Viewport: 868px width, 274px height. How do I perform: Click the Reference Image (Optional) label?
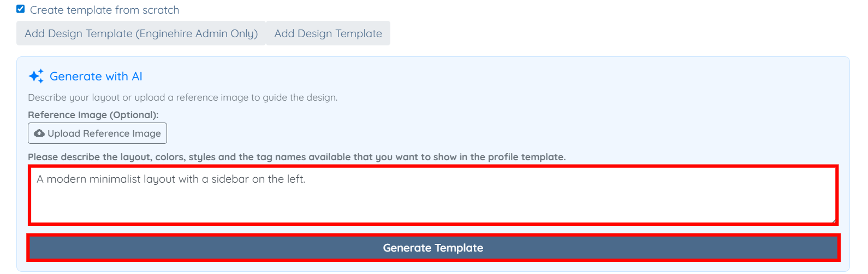click(93, 115)
